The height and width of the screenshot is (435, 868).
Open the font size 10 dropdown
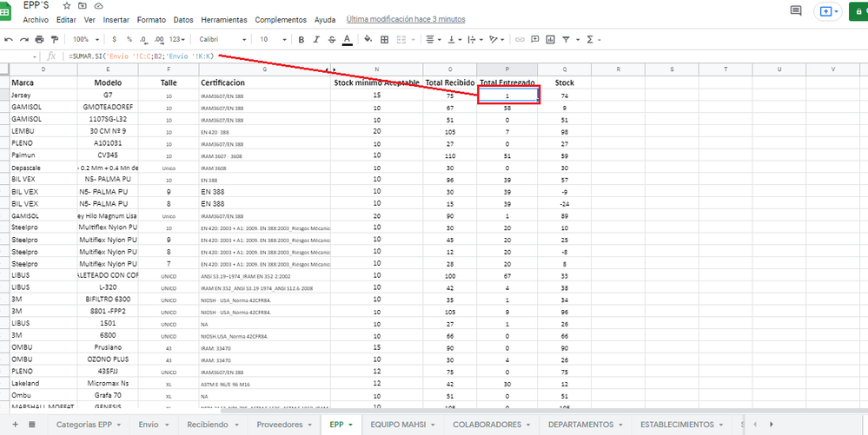(274, 39)
